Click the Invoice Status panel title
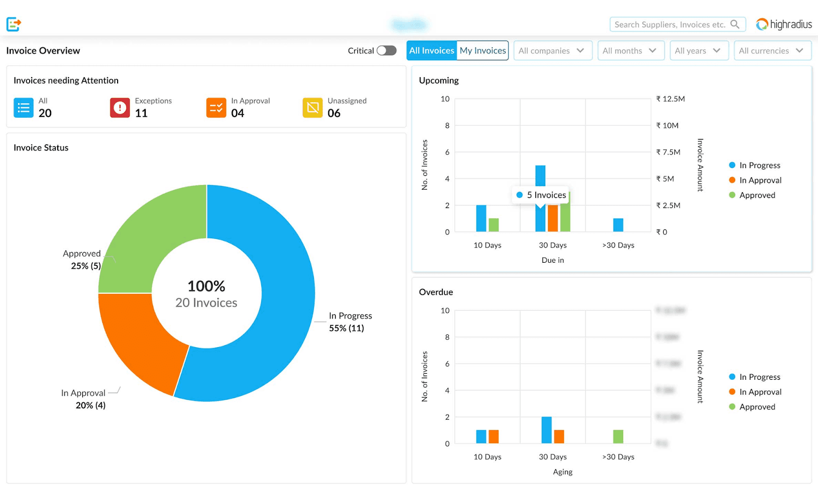818x504 pixels. [x=41, y=148]
